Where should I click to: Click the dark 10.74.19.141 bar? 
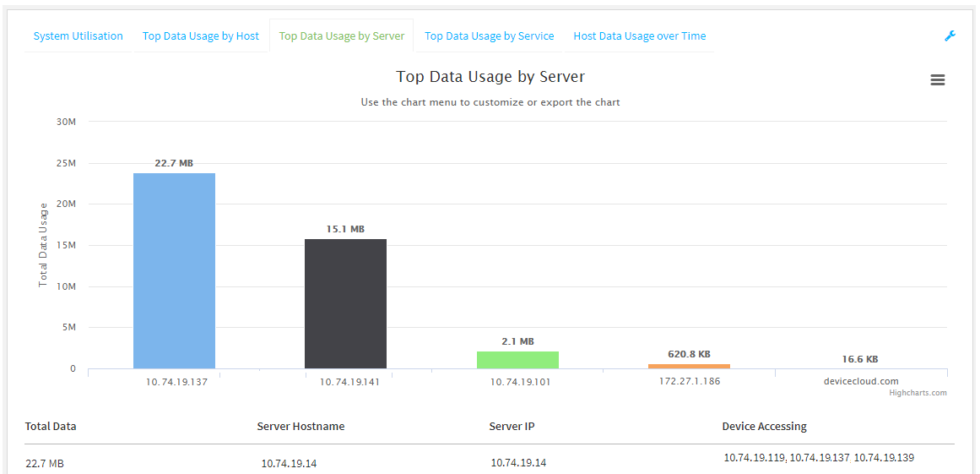345,303
